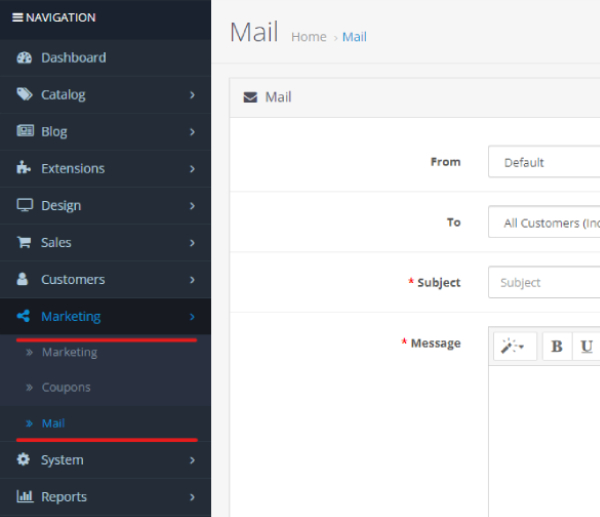
Task: Click the Sales shopping cart icon
Action: coord(24,242)
